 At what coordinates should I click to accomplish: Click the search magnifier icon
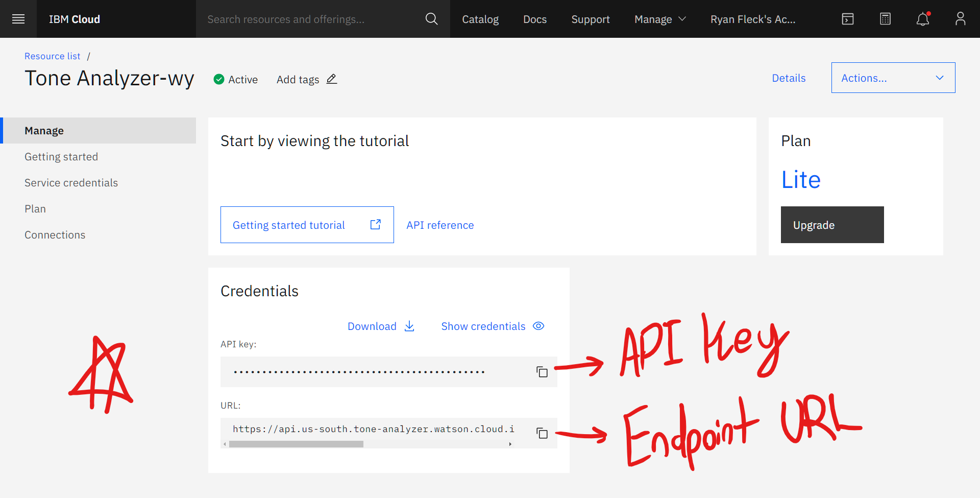point(431,19)
